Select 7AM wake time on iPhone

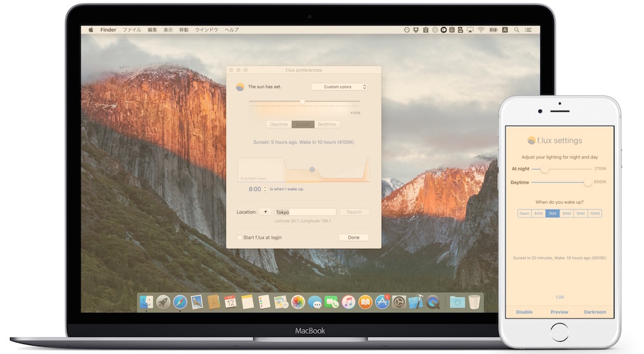[x=553, y=213]
